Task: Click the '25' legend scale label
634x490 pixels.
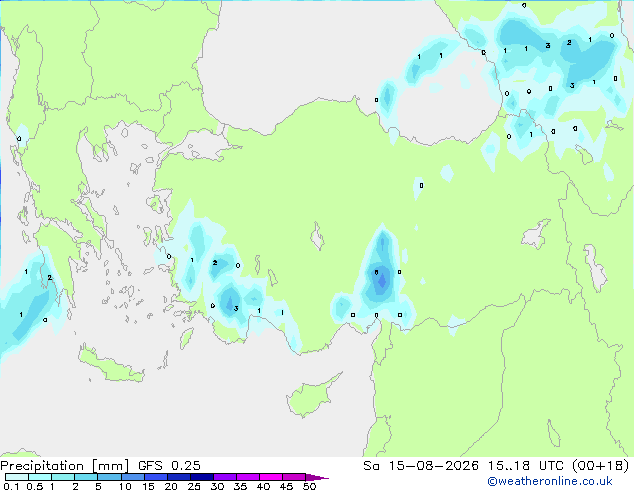Action: (x=194, y=486)
